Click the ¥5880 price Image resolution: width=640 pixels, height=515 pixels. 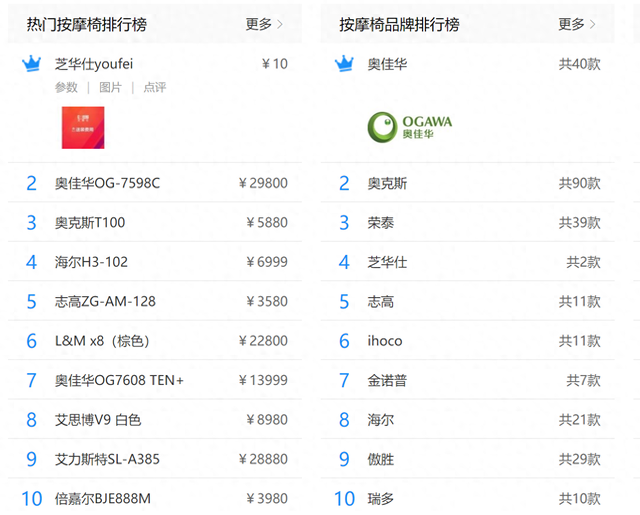pos(267,223)
